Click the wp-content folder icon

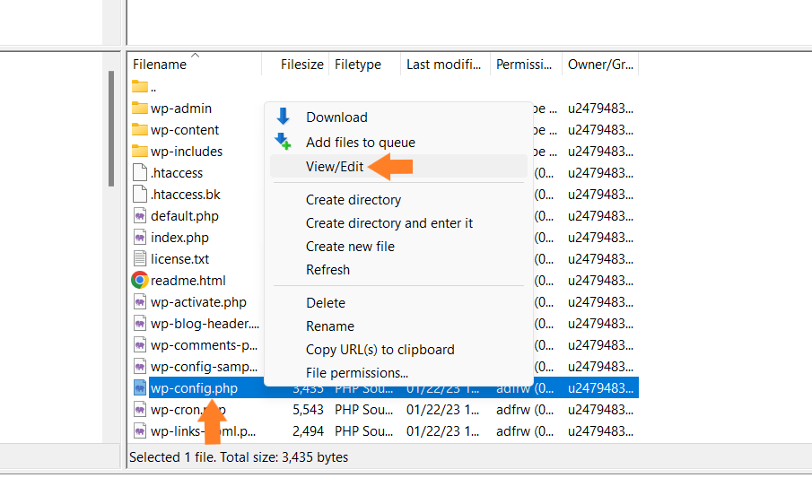tap(140, 129)
